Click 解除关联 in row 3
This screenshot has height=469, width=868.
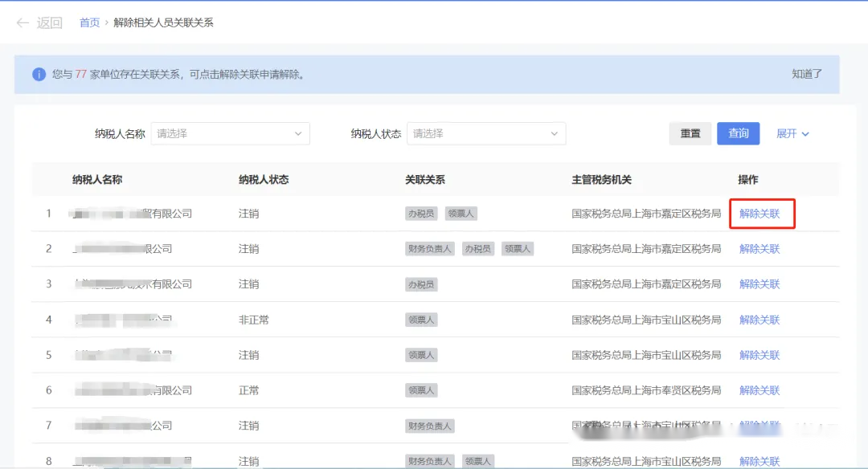(x=759, y=284)
